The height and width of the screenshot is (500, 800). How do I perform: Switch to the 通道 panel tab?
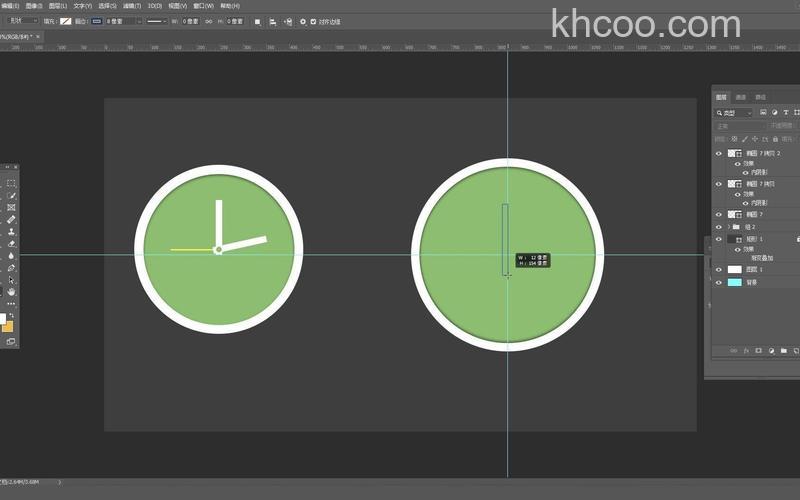click(741, 97)
